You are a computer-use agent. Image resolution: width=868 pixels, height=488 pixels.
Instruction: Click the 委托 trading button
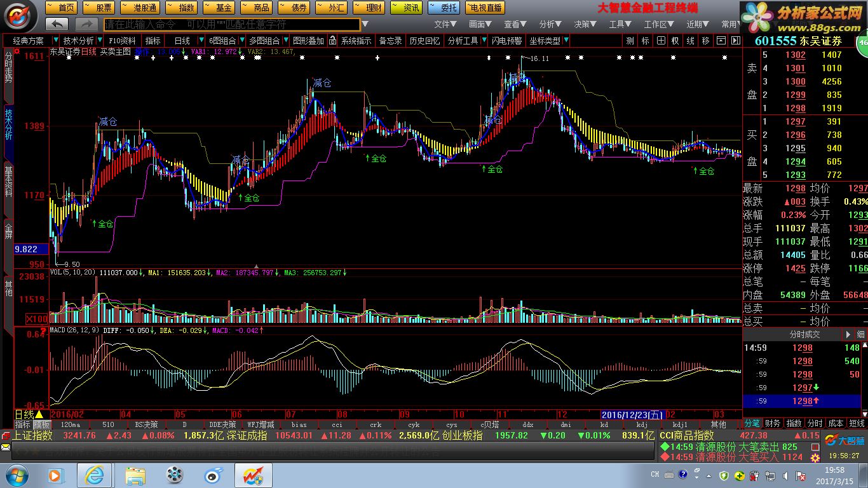click(x=444, y=8)
